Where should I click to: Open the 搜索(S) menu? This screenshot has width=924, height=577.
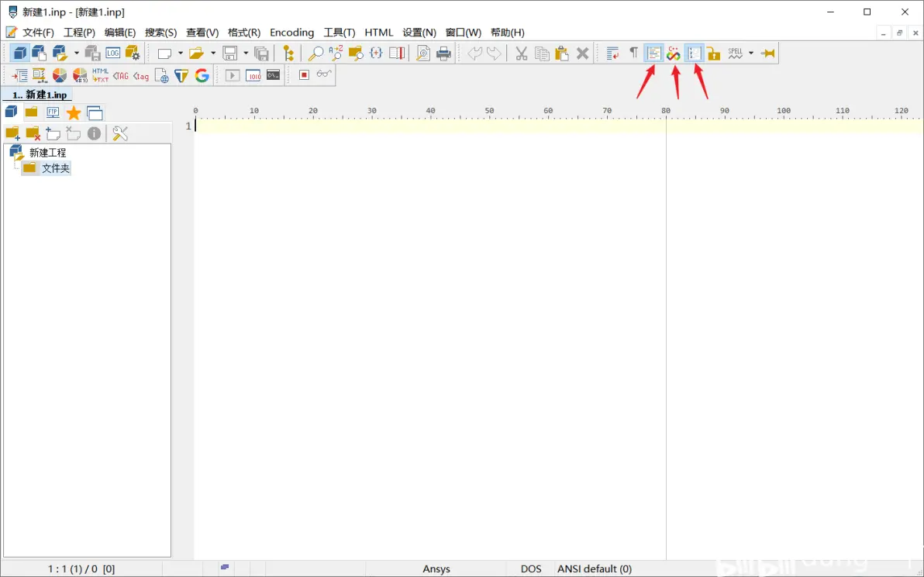pyautogui.click(x=161, y=33)
